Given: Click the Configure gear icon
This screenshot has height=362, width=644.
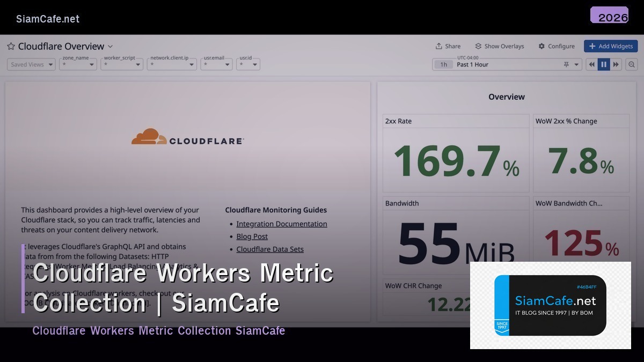Looking at the screenshot, I should [543, 46].
